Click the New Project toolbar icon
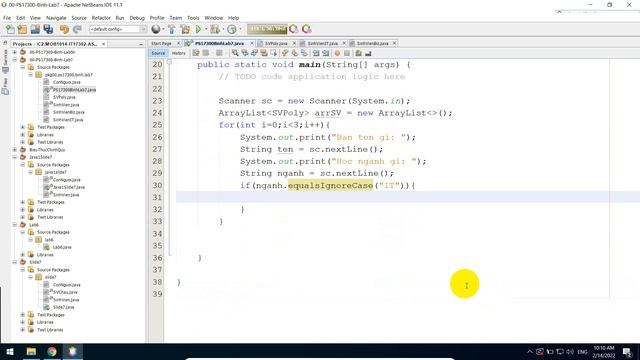The height and width of the screenshot is (360, 640). click(22, 29)
